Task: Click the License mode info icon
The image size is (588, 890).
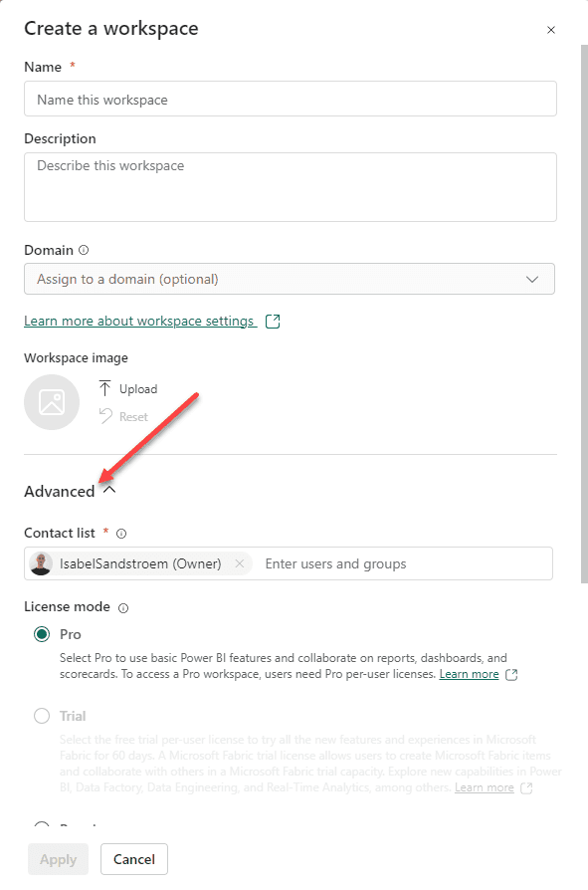Action: pyautogui.click(x=123, y=608)
